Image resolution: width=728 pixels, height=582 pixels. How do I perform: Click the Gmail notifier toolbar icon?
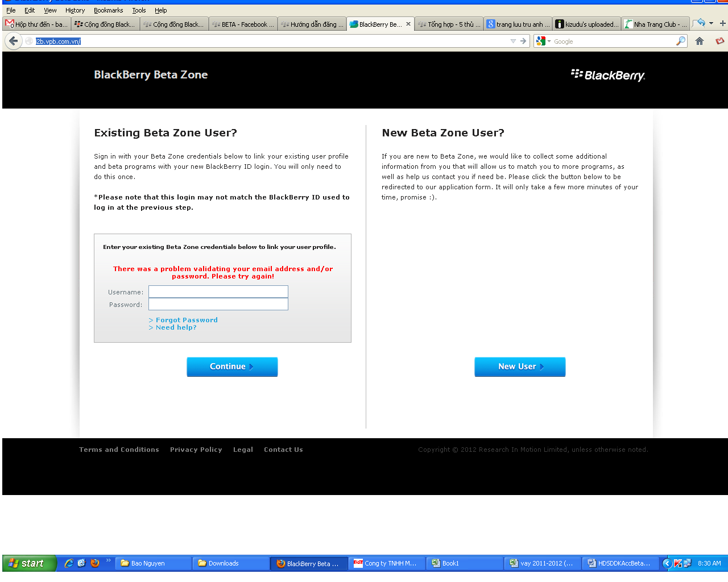pos(720,41)
